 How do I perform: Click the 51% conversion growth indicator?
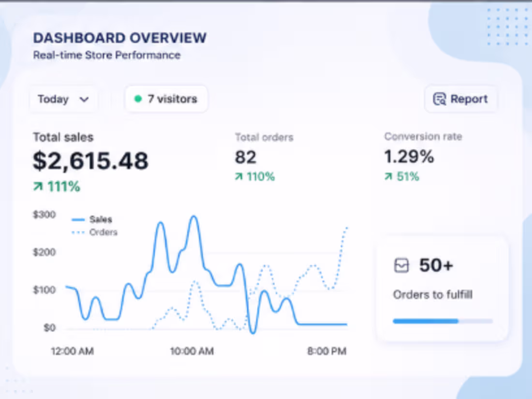pos(402,177)
